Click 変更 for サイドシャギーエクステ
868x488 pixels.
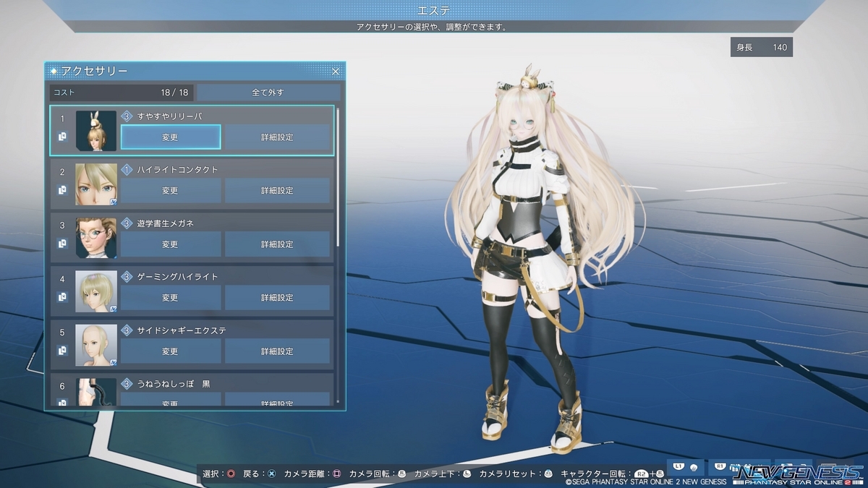point(170,351)
